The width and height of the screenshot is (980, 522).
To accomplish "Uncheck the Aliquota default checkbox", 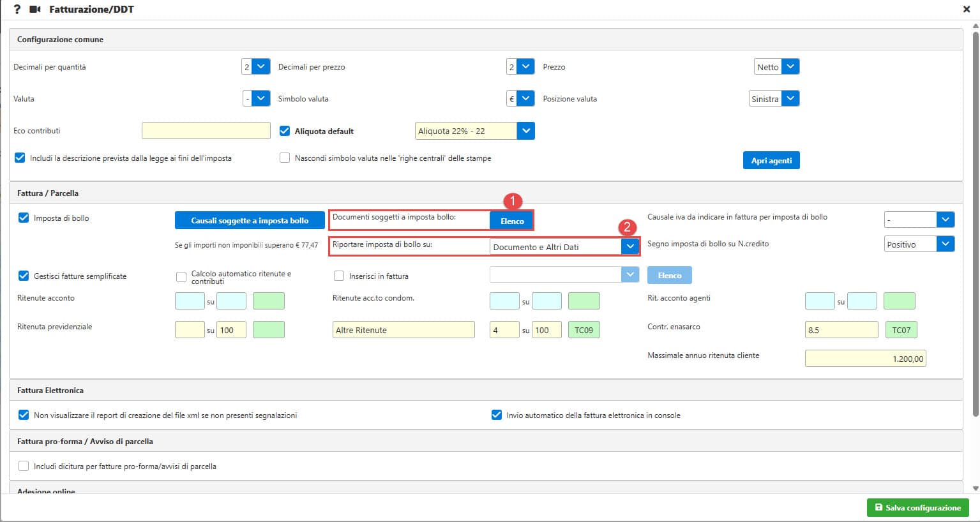I will [x=285, y=131].
